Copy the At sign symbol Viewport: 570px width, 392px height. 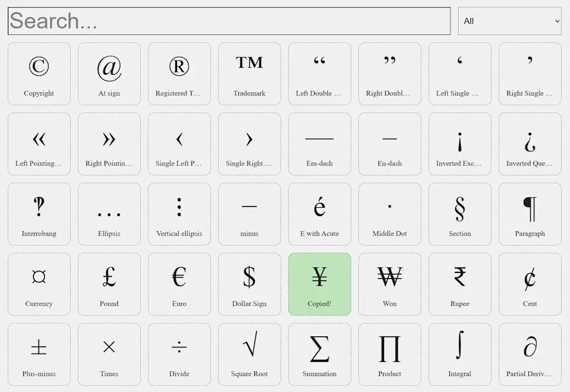pyautogui.click(x=109, y=73)
